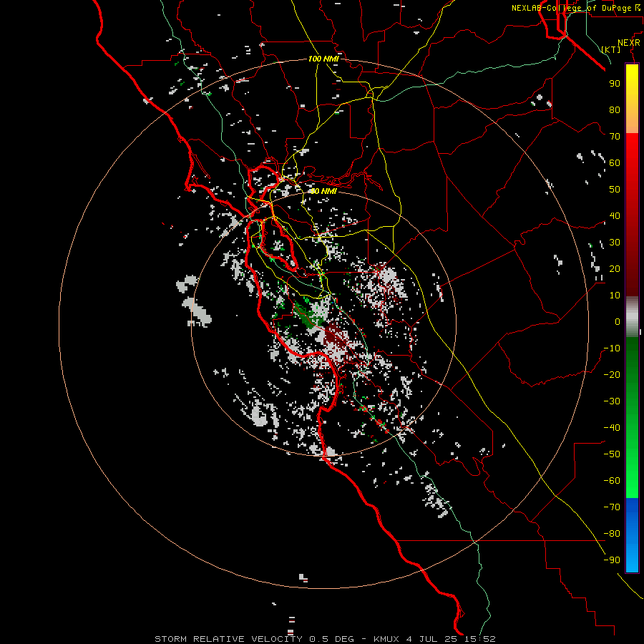This screenshot has height=644, width=644.
Task: Click the -90 label on velocity scale
Action: (612, 560)
